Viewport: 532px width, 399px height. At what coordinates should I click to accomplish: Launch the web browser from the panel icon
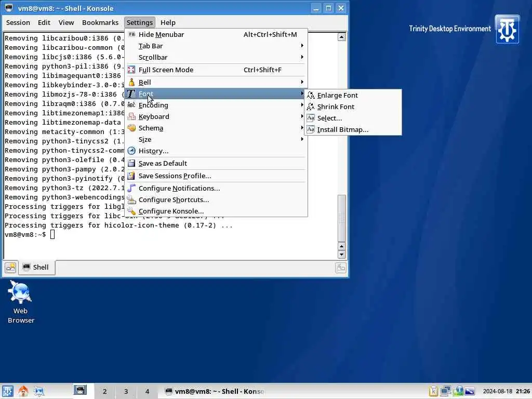click(x=38, y=391)
